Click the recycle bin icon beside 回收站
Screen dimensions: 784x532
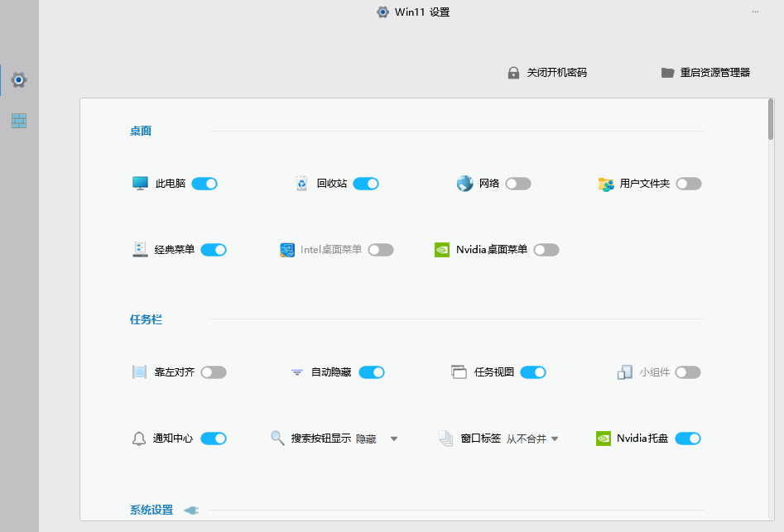tap(301, 183)
